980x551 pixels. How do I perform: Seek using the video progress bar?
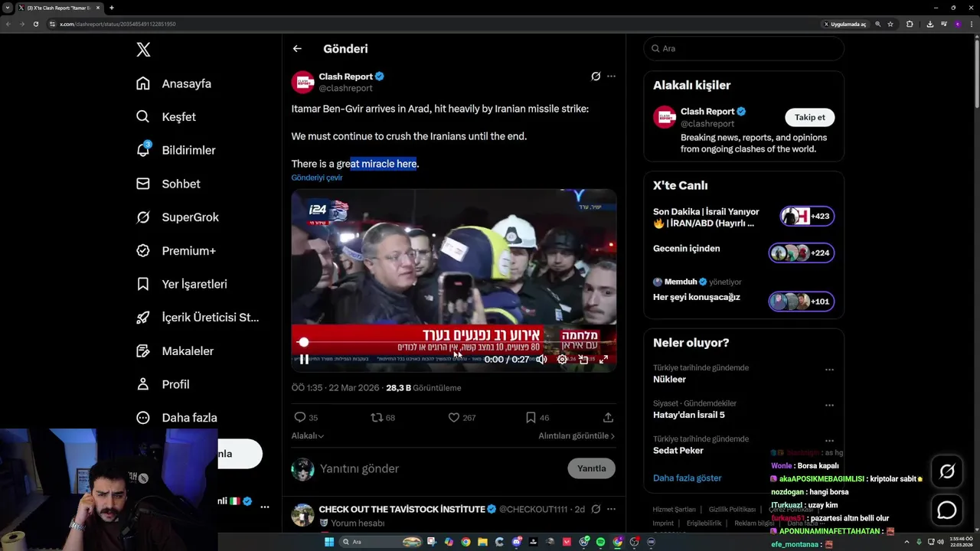click(x=454, y=342)
